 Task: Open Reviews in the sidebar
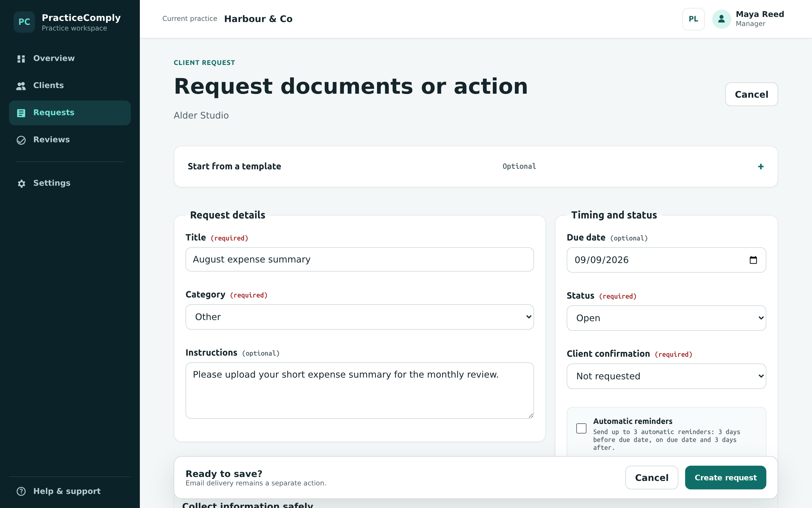[70, 140]
